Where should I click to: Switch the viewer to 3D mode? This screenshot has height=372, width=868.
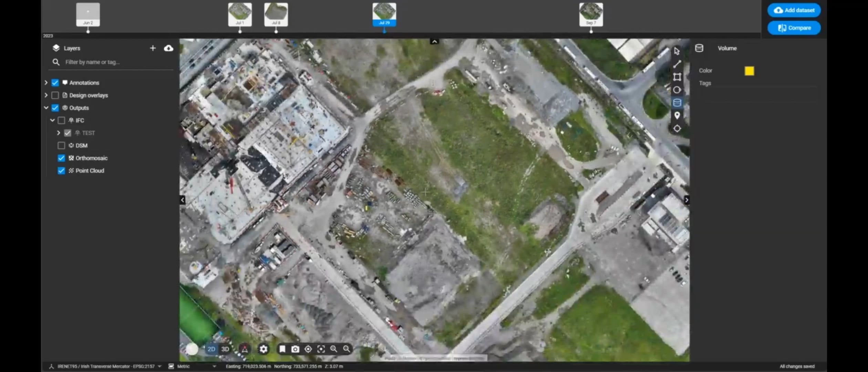click(x=225, y=349)
